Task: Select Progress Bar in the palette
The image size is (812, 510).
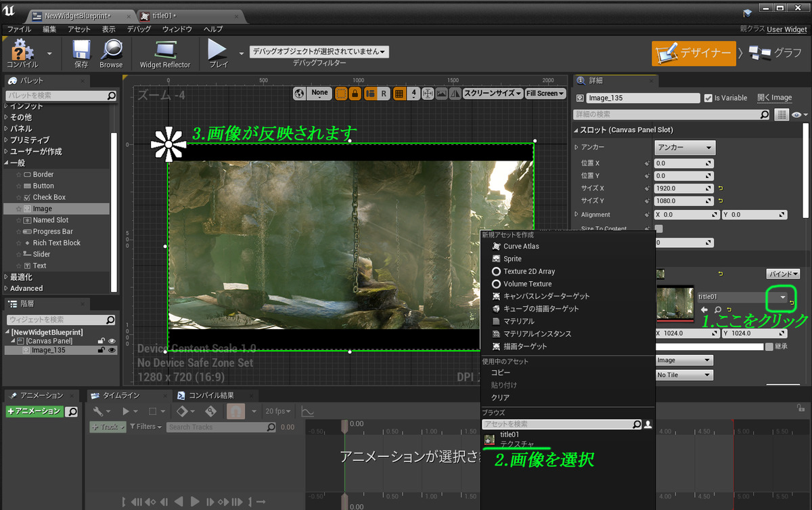Action: (53, 232)
